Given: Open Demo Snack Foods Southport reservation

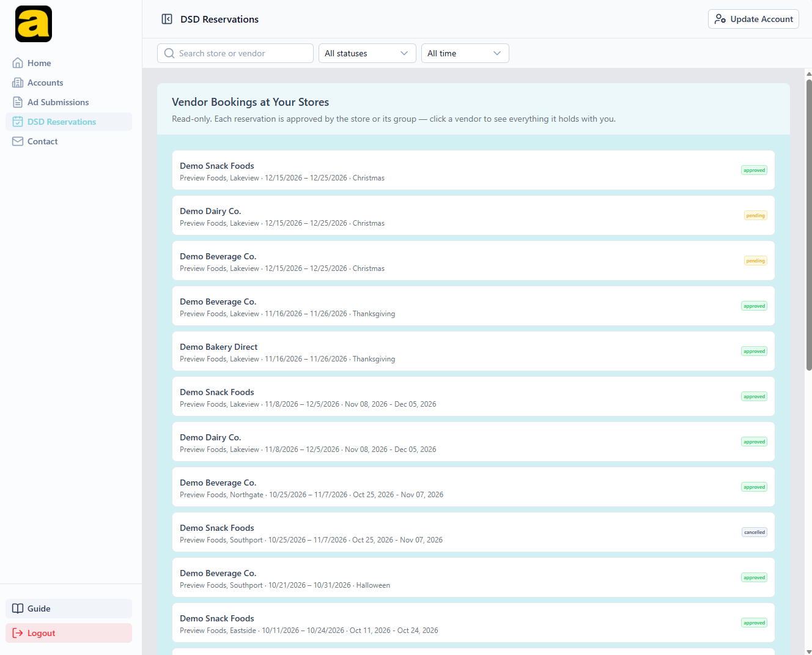Looking at the screenshot, I should click(x=473, y=532).
